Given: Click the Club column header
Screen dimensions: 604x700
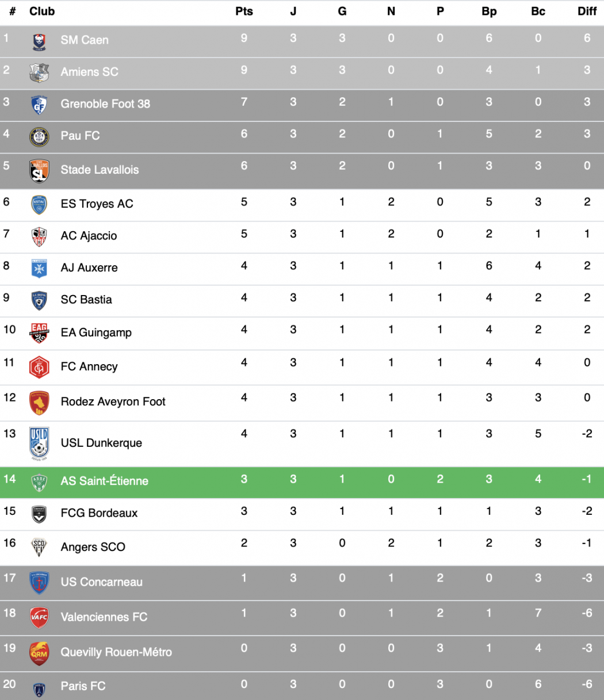Looking at the screenshot, I should click(42, 11).
